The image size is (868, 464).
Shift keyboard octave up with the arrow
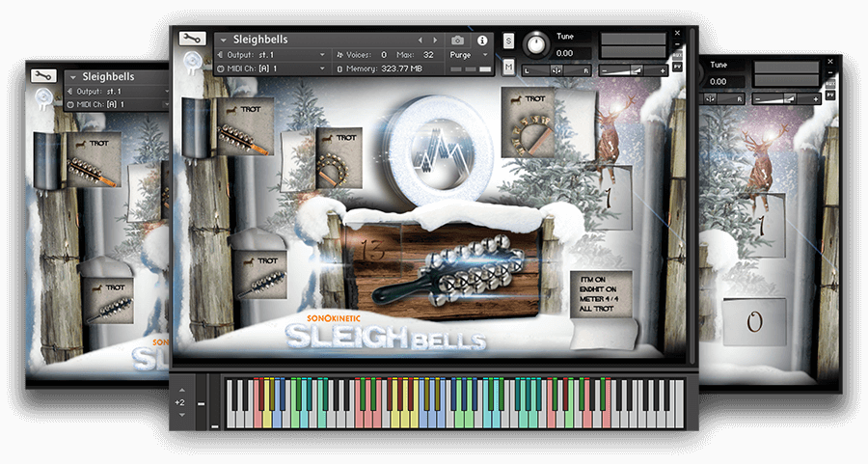(x=181, y=391)
